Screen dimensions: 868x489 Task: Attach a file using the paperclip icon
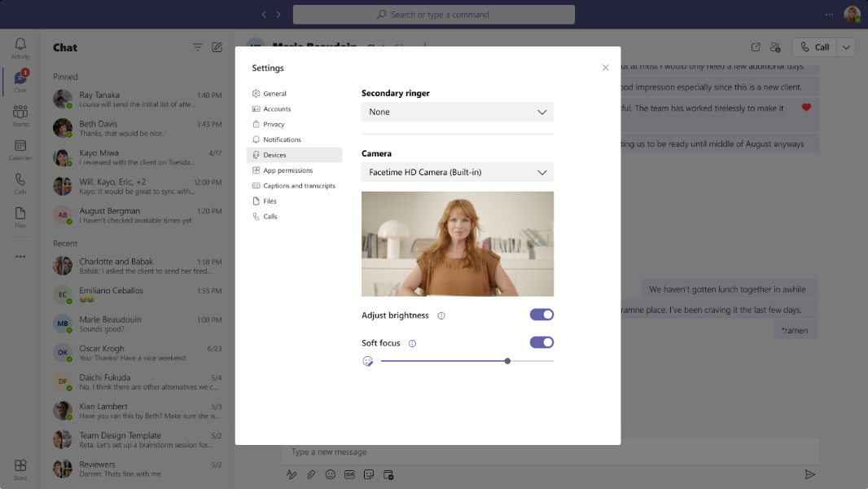click(x=310, y=474)
